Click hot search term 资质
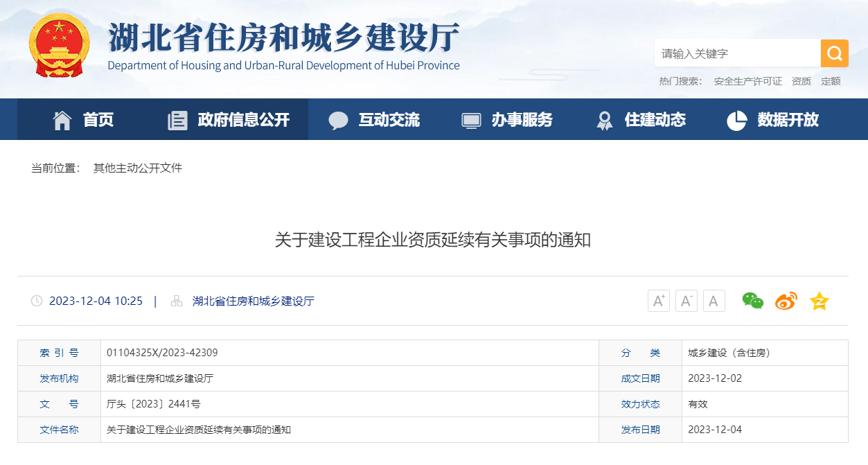This screenshot has width=868, height=465. pyautogui.click(x=801, y=81)
